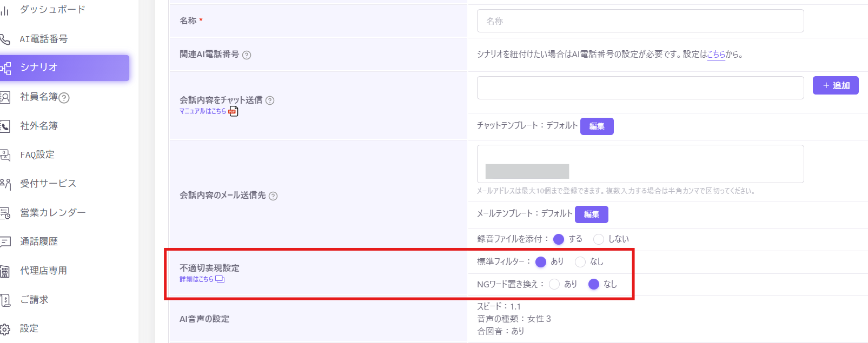Screen dimensions: 868x343
Task: Click the calendar icon for 営業カレンダー
Action: [5, 213]
